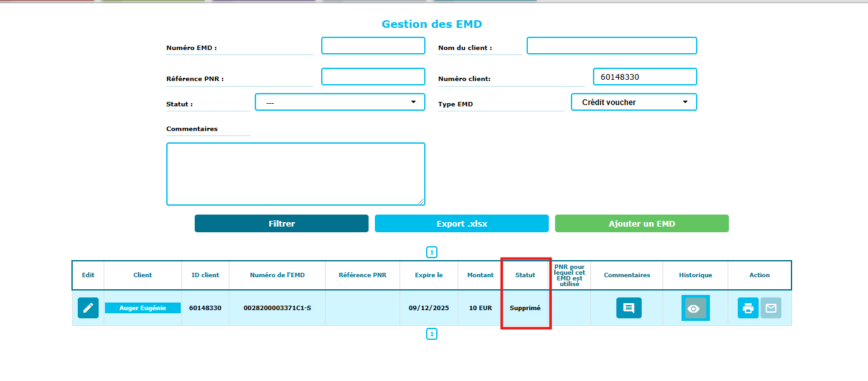Click EMD number 0028200003371C1-S
Image resolution: width=868 pixels, height=381 pixels.
[x=277, y=308]
